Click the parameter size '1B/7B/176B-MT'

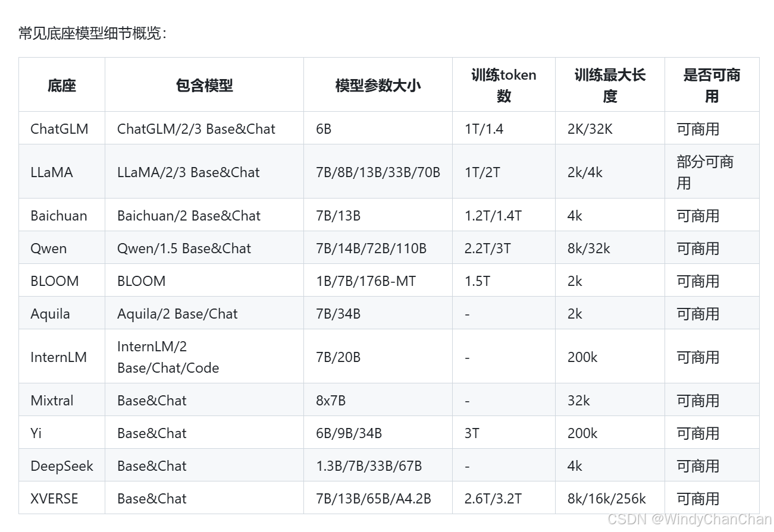pos(365,281)
